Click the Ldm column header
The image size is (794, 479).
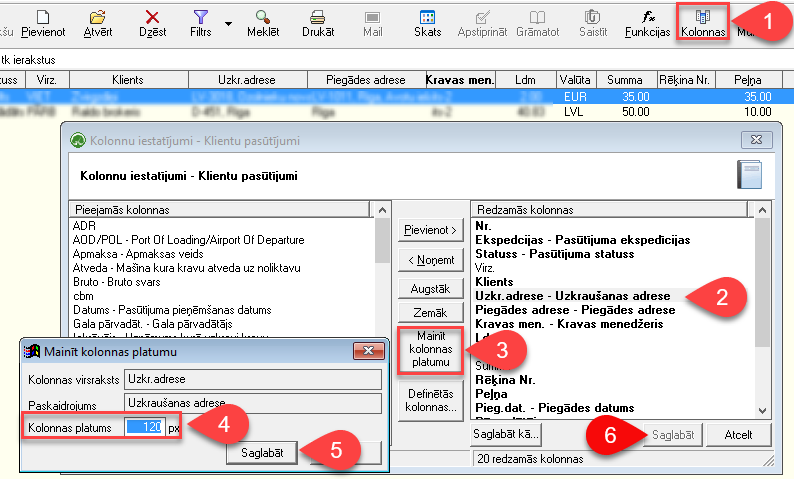click(x=525, y=80)
